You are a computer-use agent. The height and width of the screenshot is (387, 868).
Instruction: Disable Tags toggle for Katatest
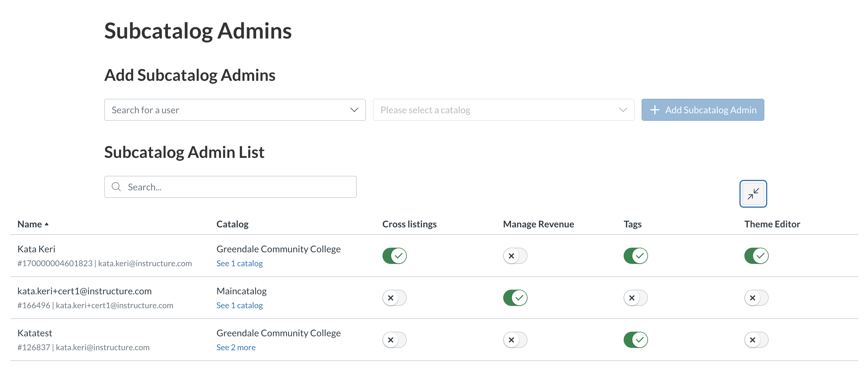[x=636, y=340]
